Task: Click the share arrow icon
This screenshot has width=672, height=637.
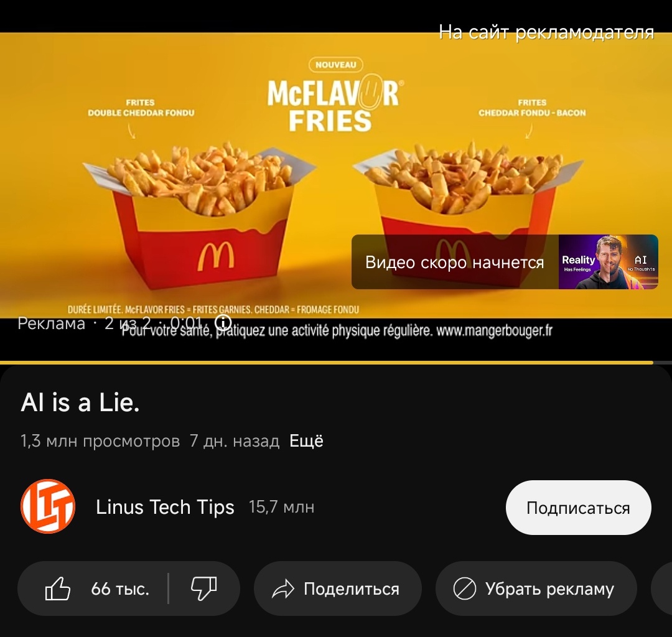Action: pos(283,589)
